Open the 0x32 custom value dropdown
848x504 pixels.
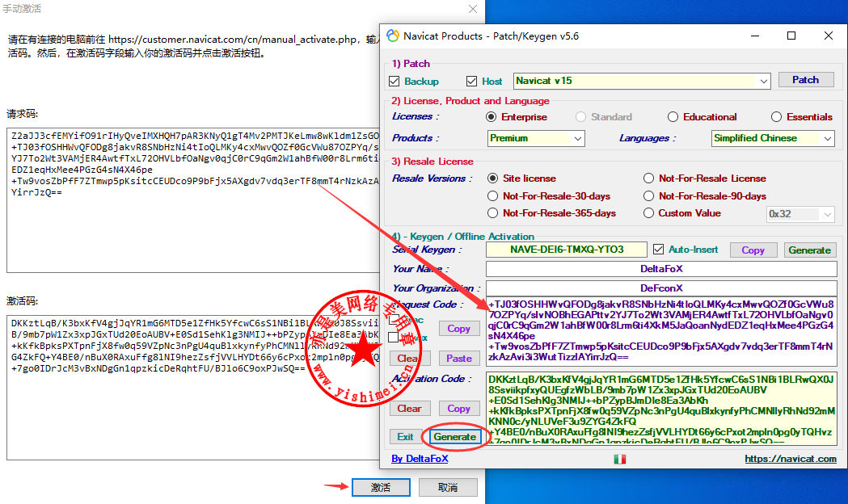pyautogui.click(x=828, y=214)
